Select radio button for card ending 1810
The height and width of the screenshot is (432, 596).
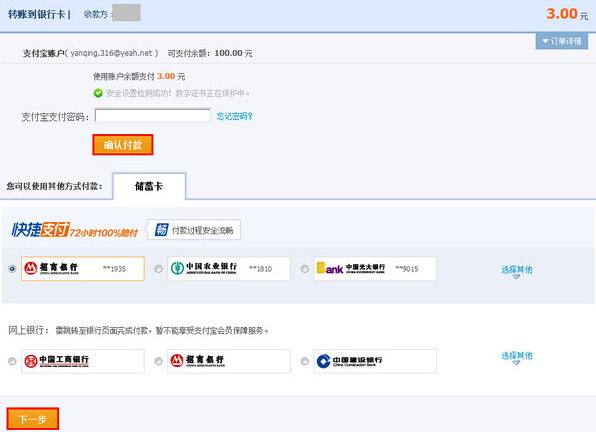[159, 269]
